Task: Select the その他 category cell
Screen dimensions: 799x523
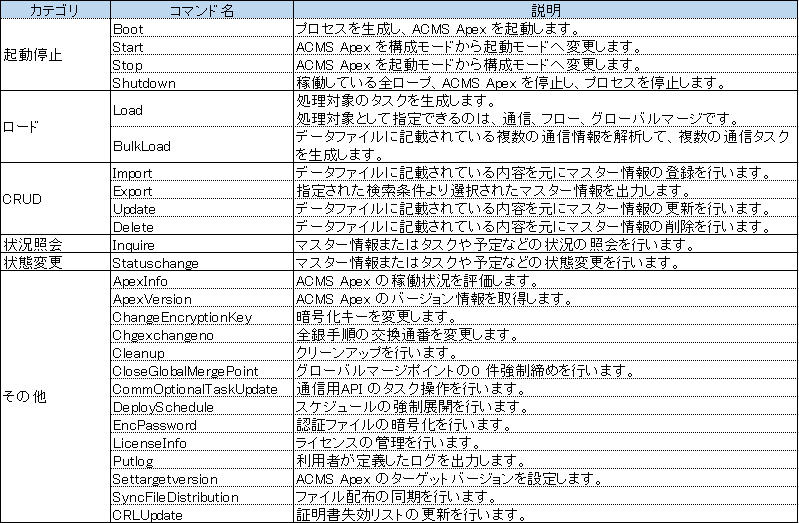Action: pos(55,397)
